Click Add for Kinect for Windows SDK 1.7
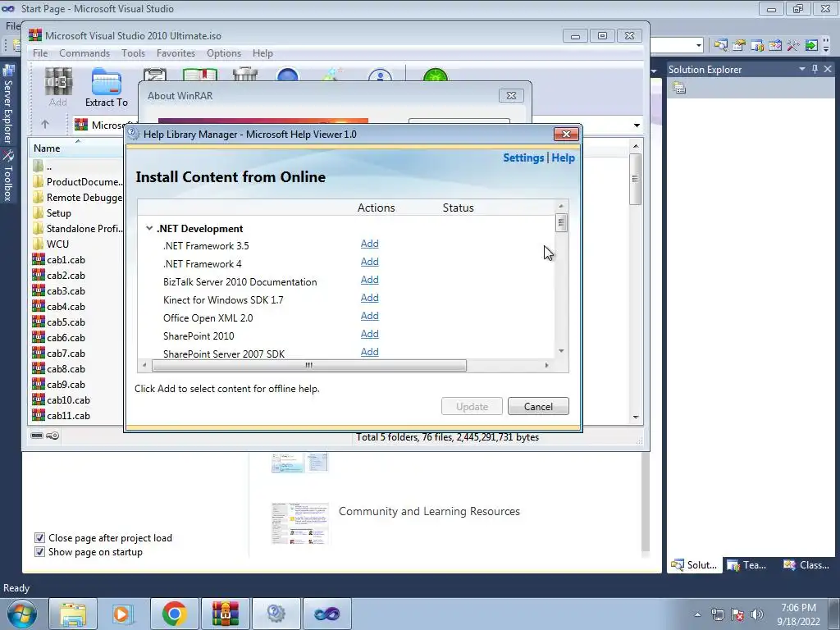Image resolution: width=840 pixels, height=630 pixels. pyautogui.click(x=370, y=298)
